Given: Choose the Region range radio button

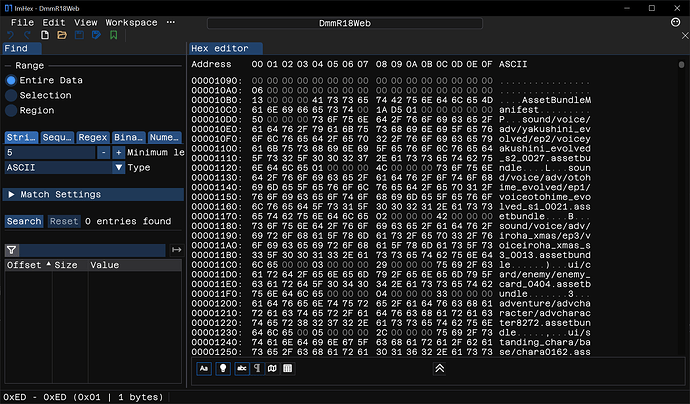Looking at the screenshot, I should pyautogui.click(x=12, y=111).
